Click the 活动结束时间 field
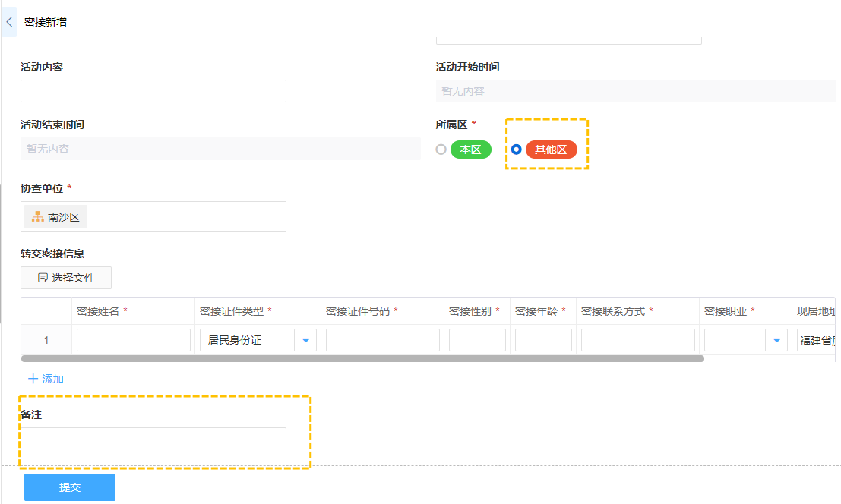The width and height of the screenshot is (841, 504). (220, 149)
